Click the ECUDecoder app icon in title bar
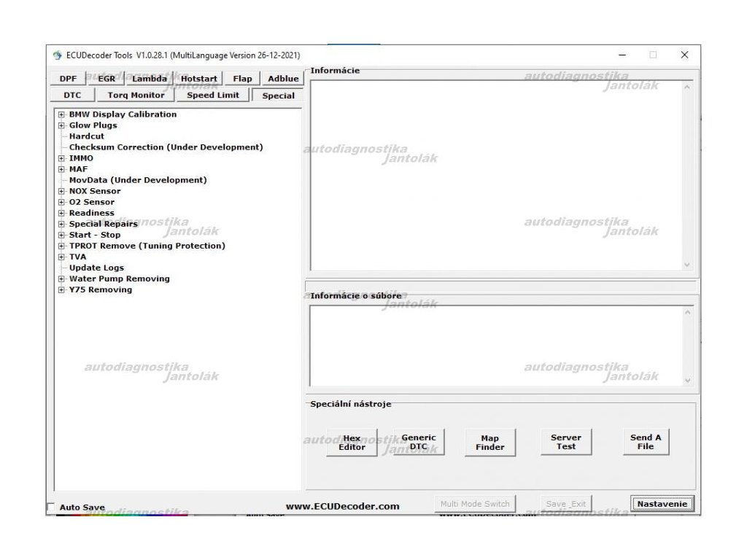Viewport: 747px width, 560px height. click(x=58, y=55)
